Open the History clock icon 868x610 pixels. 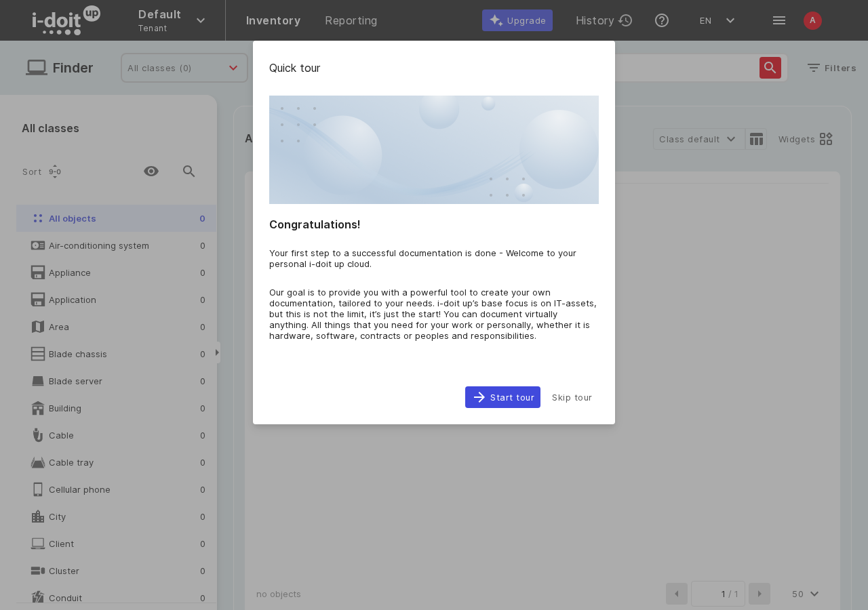click(625, 20)
